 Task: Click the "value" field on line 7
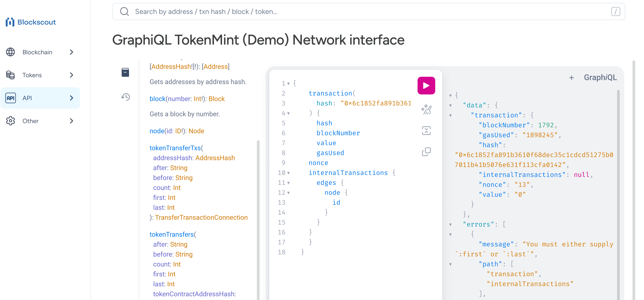(x=326, y=143)
